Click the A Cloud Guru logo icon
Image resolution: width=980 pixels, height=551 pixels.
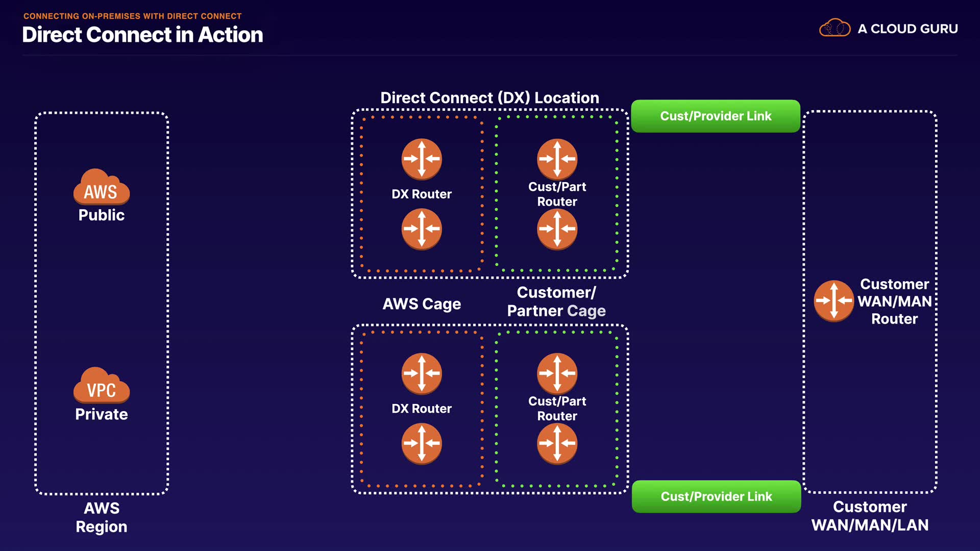pos(835,28)
